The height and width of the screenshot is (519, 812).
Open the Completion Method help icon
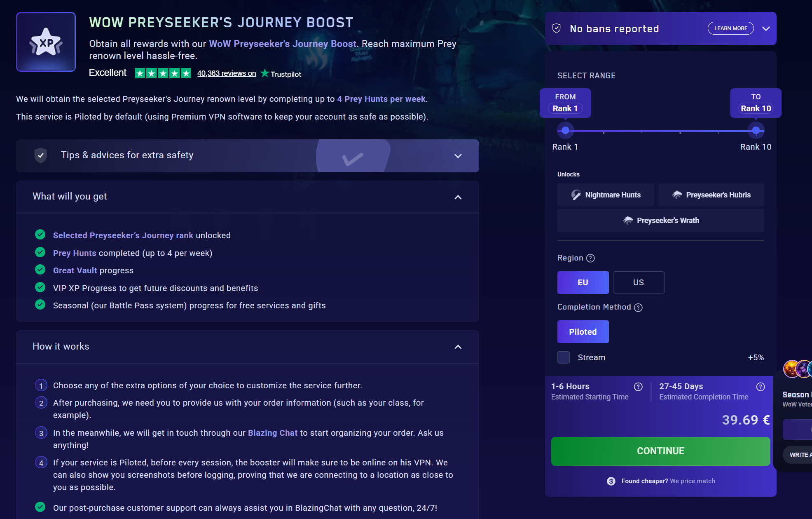pos(638,308)
